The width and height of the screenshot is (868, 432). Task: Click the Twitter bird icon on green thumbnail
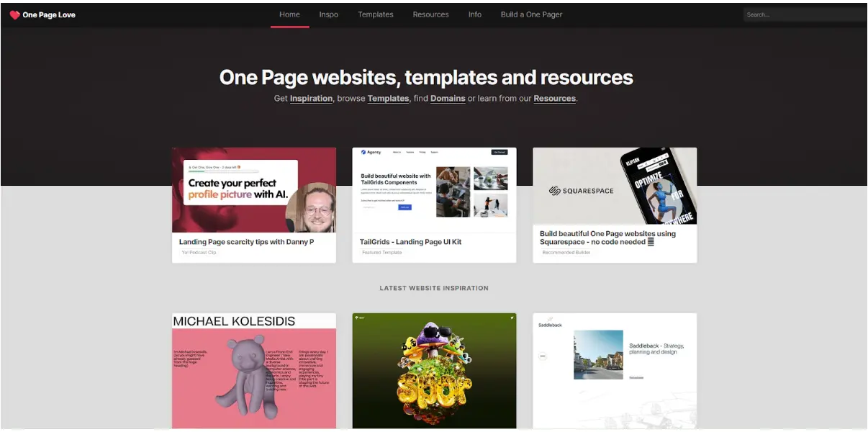pyautogui.click(x=512, y=318)
